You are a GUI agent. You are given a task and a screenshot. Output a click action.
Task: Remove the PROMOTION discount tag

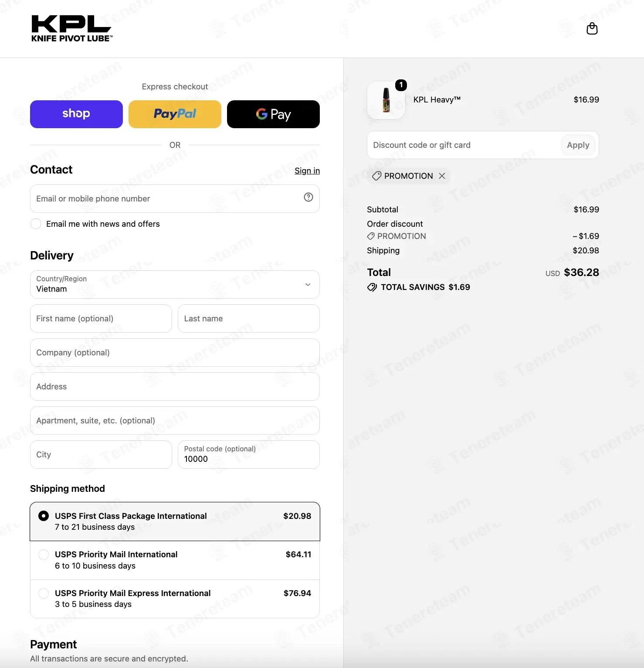[x=442, y=176]
